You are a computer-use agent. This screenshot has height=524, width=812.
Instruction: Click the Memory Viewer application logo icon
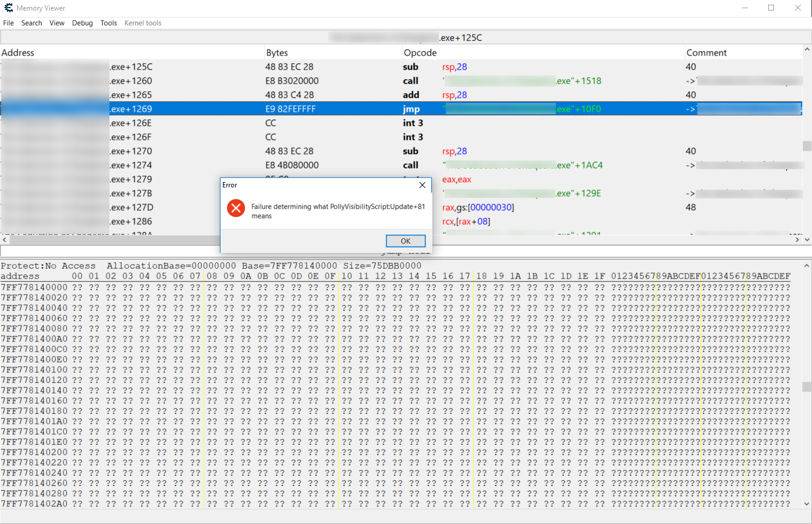pyautogui.click(x=8, y=8)
